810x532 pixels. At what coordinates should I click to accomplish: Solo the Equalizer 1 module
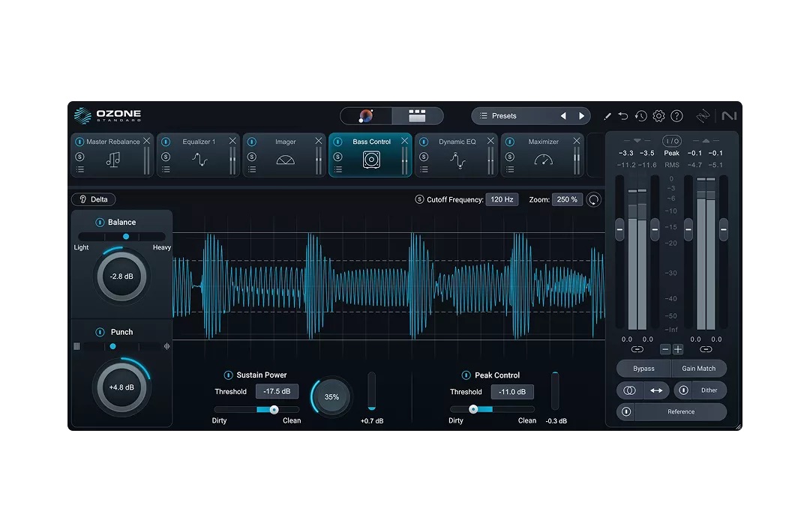[166, 157]
